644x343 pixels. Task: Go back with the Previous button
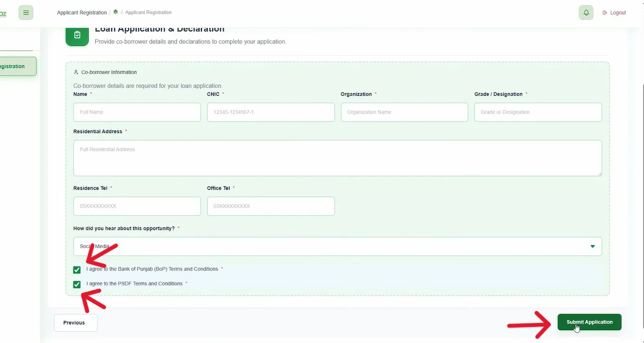(75, 323)
